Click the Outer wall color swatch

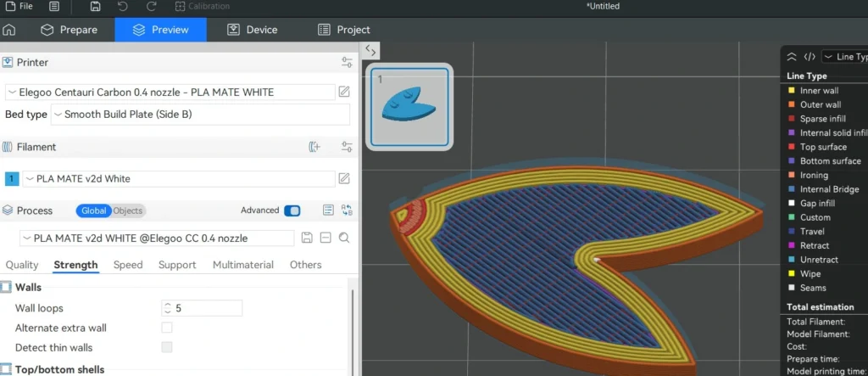pyautogui.click(x=792, y=104)
